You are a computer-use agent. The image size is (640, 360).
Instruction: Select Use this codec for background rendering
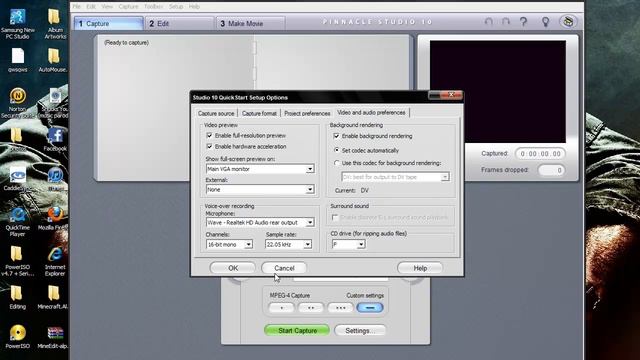click(336, 163)
